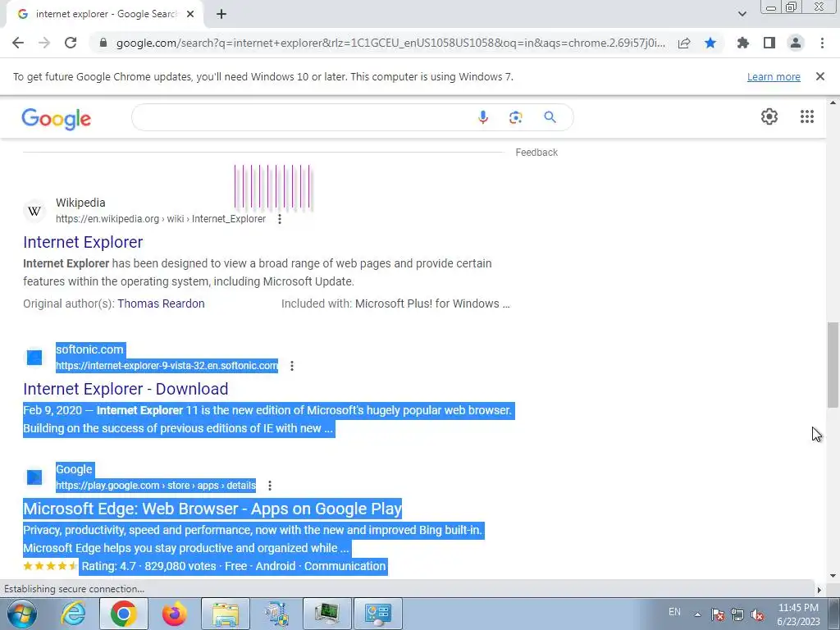Open more options for Google Play result

click(270, 486)
